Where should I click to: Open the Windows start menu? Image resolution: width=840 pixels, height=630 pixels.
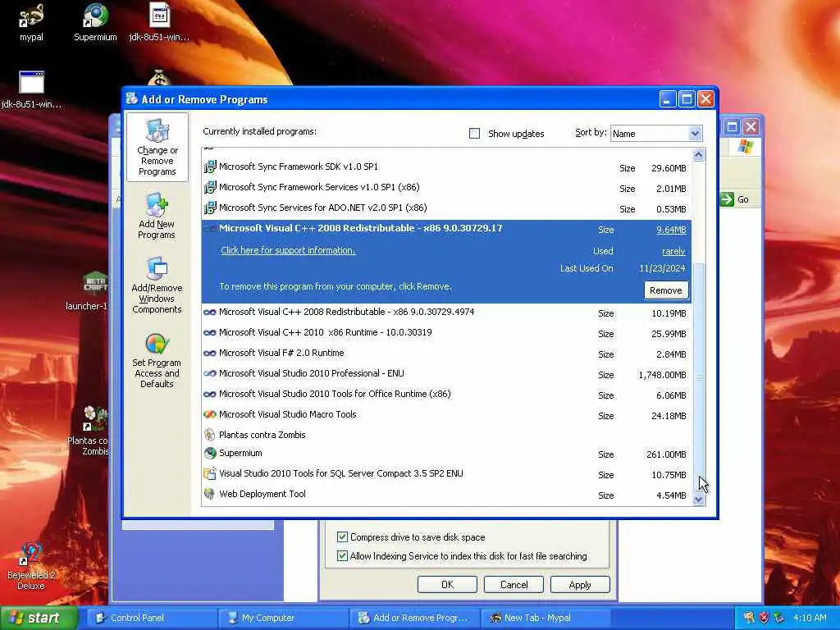point(39,618)
